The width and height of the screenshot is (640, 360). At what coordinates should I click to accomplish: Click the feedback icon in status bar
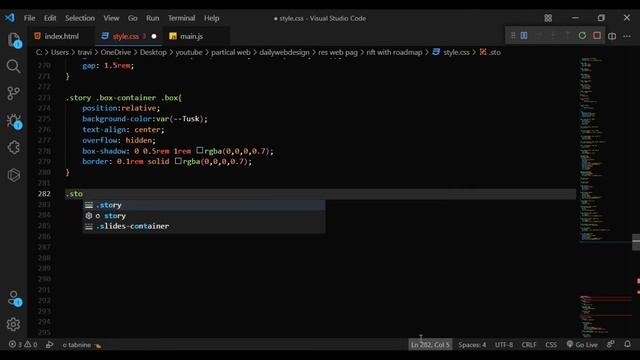coord(611,344)
